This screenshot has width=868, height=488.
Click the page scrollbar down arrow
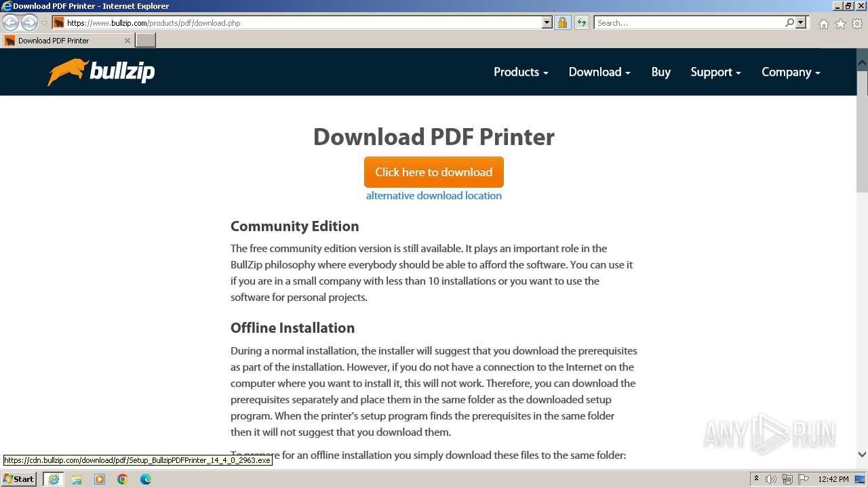pyautogui.click(x=862, y=455)
